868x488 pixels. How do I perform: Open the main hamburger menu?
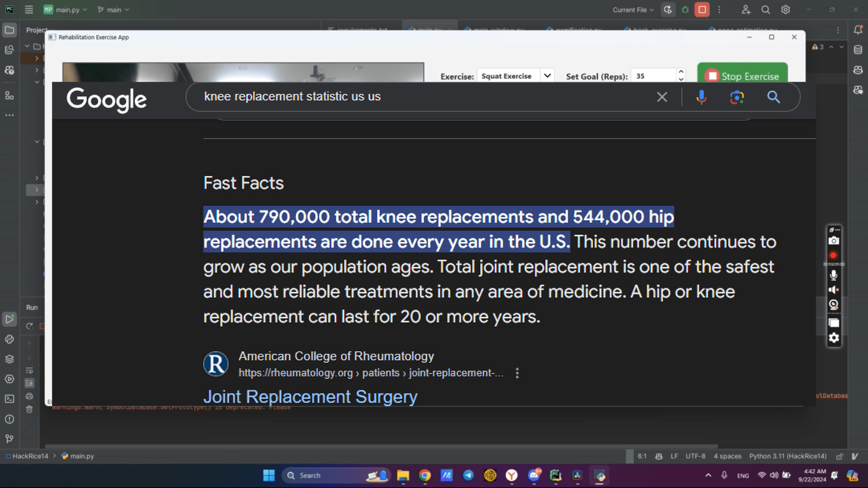[29, 9]
